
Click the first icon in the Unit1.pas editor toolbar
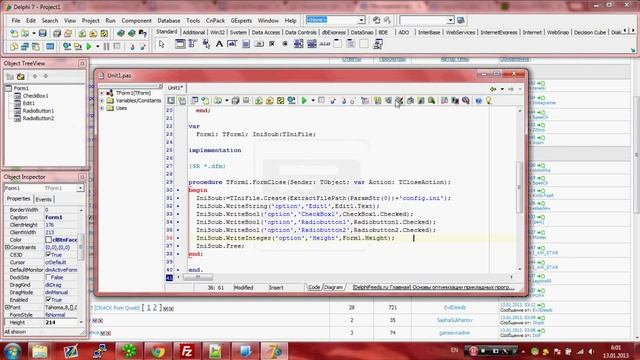pyautogui.click(x=171, y=100)
